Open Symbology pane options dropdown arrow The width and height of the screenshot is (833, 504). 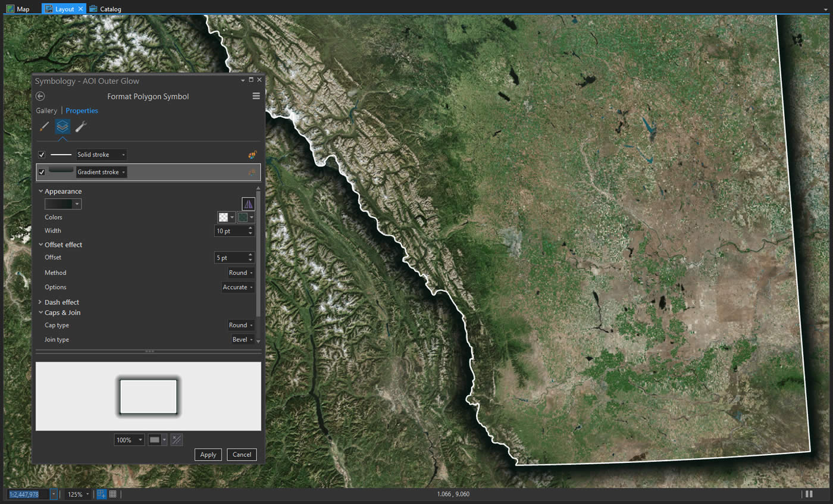(x=243, y=80)
